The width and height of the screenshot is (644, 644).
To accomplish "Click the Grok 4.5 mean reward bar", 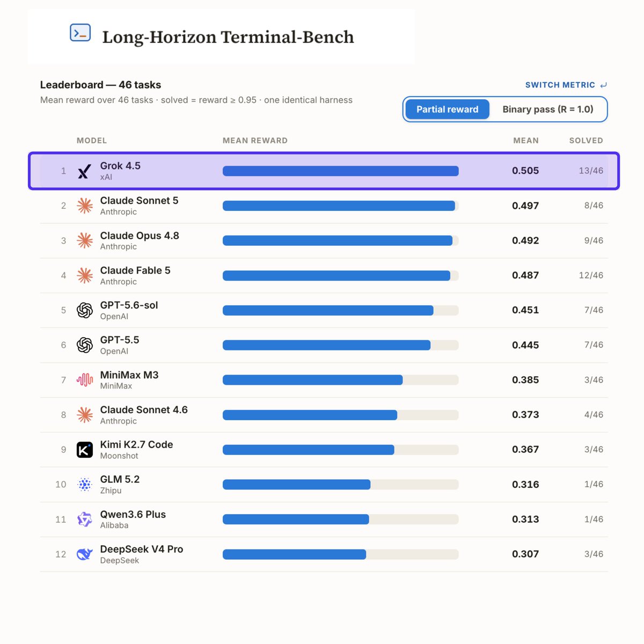I will click(x=341, y=171).
